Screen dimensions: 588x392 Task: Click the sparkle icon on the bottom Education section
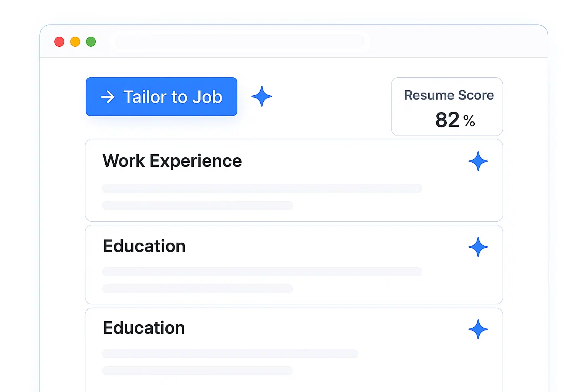[478, 329]
